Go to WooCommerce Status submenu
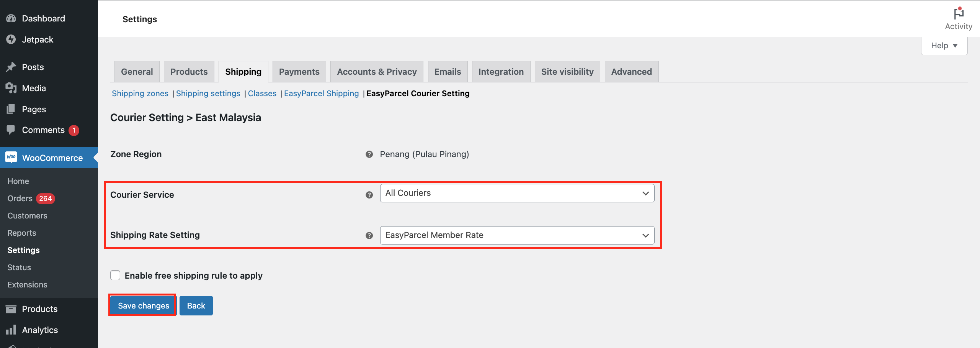The image size is (980, 348). 19,268
